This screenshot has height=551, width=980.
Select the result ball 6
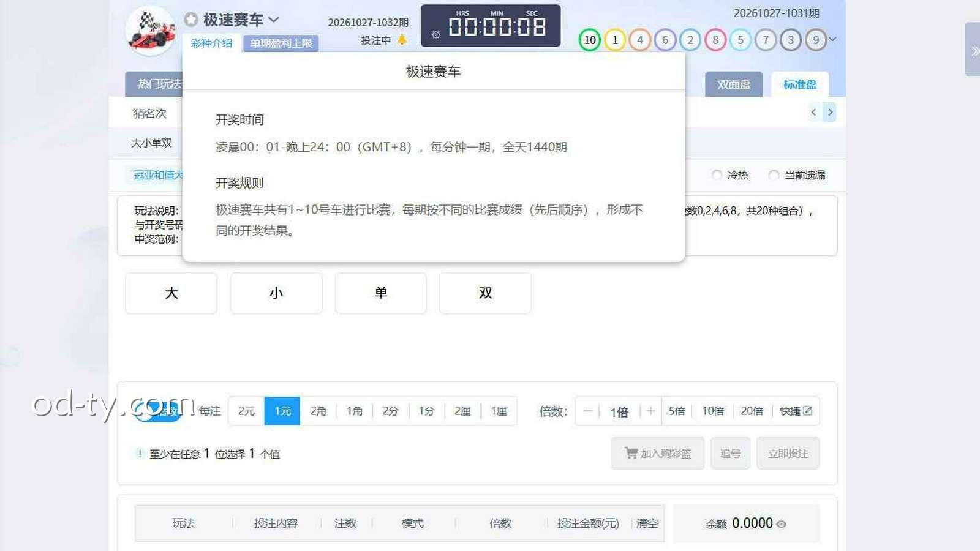click(x=665, y=40)
